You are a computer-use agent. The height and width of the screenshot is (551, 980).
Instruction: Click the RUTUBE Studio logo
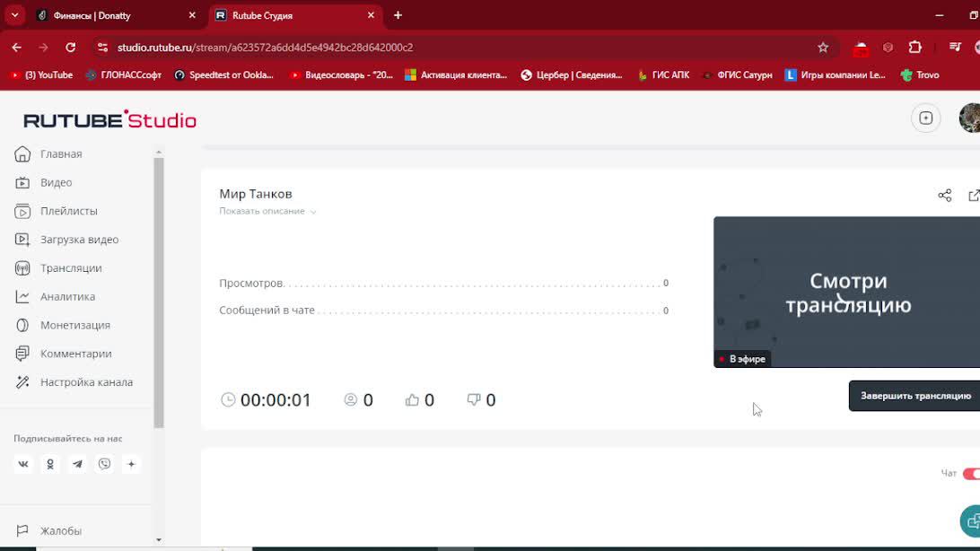[110, 119]
